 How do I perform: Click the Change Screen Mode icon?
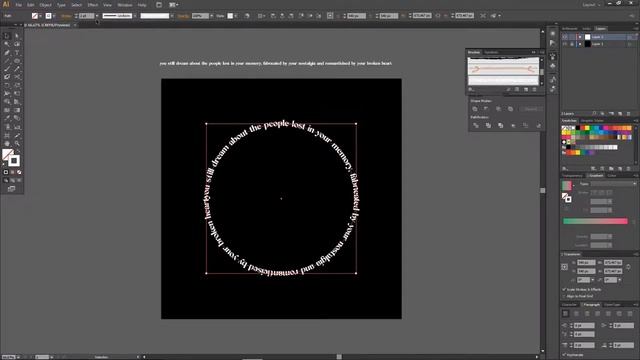click(x=11, y=189)
